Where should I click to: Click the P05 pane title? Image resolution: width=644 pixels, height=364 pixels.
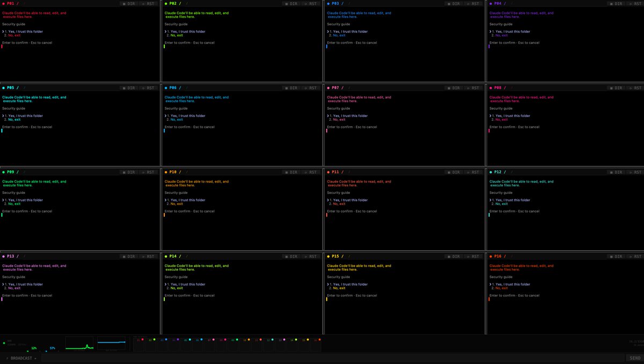click(x=11, y=88)
